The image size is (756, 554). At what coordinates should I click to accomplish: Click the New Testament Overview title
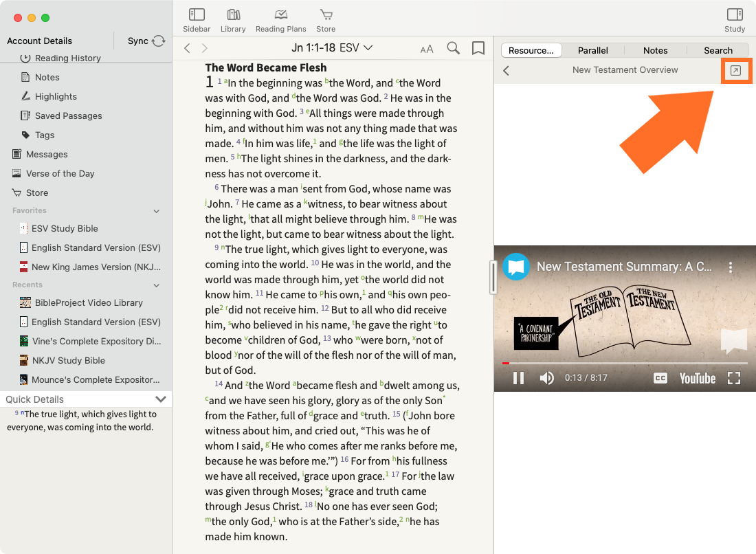click(625, 70)
